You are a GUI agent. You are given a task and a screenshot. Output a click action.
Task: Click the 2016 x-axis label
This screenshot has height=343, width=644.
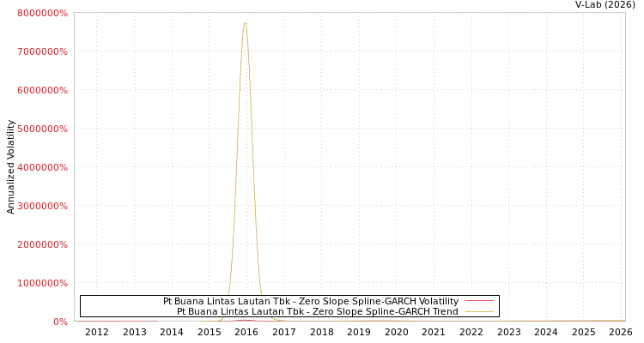pyautogui.click(x=246, y=332)
